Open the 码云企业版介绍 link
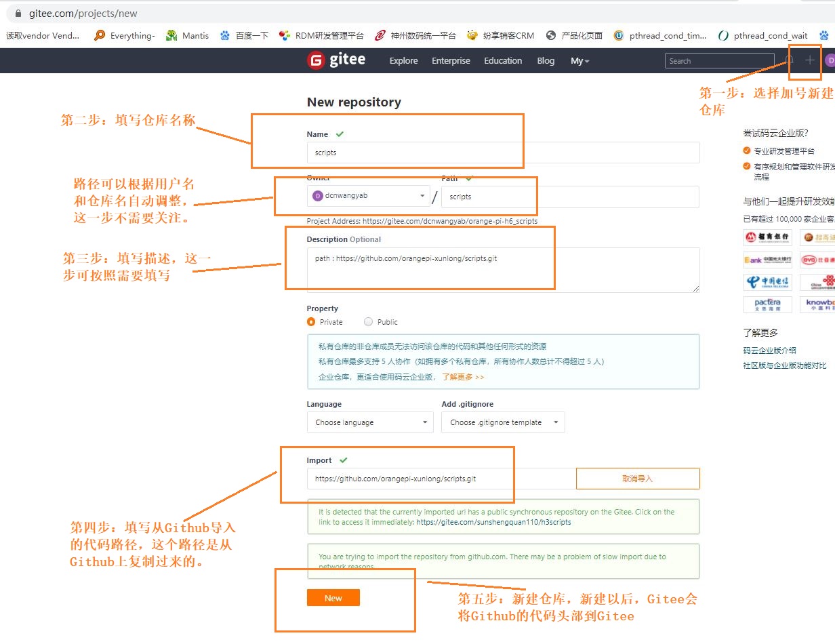The width and height of the screenshot is (835, 644). pos(769,350)
